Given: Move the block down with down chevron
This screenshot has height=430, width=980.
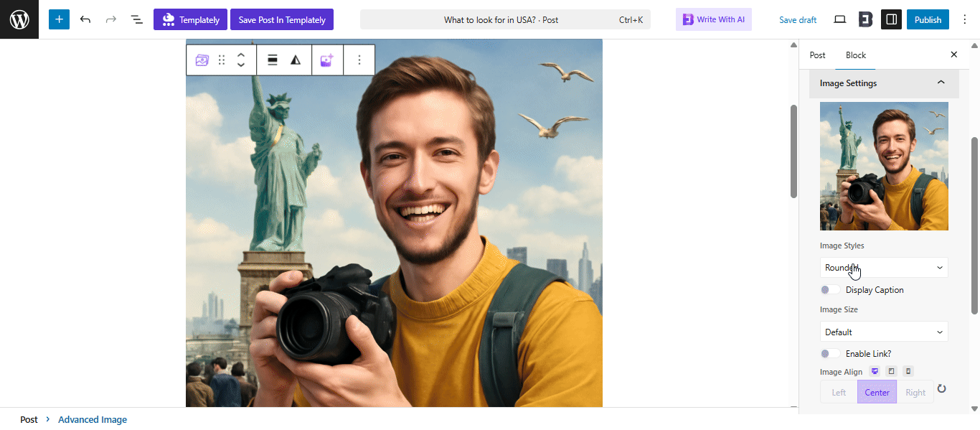Looking at the screenshot, I should [x=241, y=66].
